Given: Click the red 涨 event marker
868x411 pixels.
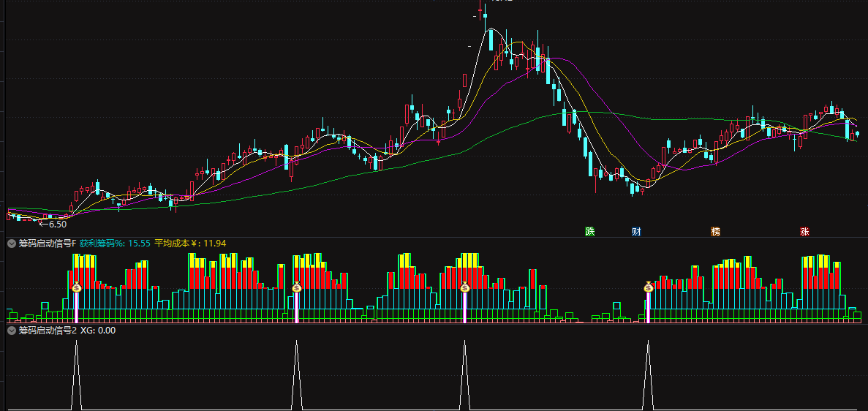Looking at the screenshot, I should pos(804,232).
